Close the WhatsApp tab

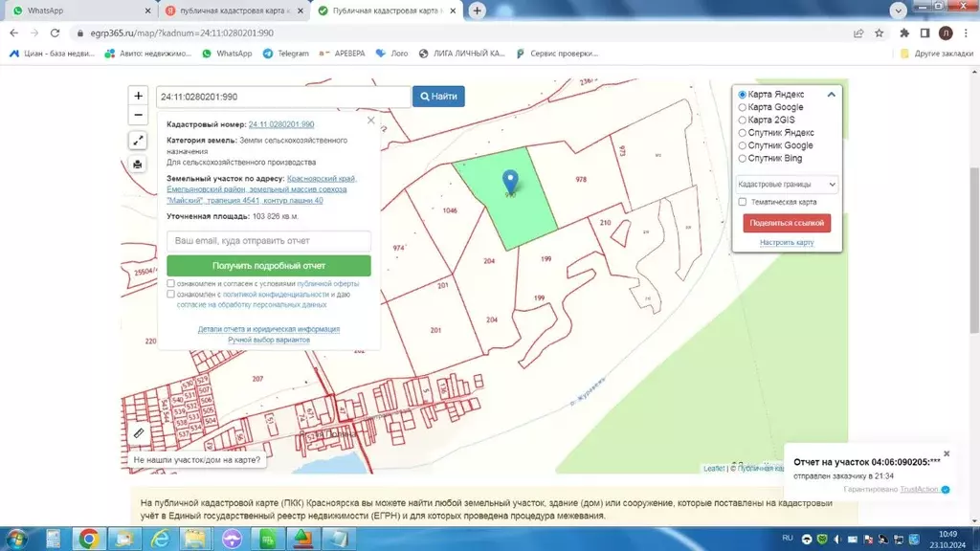(x=147, y=11)
